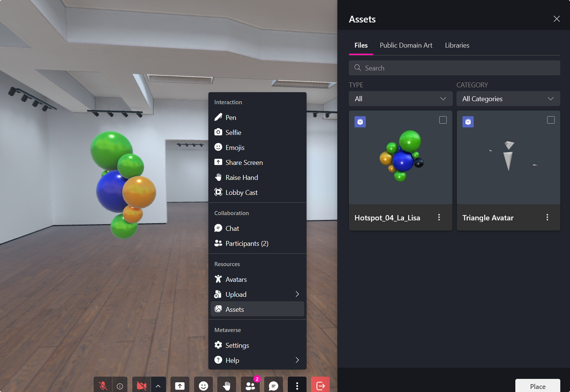This screenshot has height=392, width=570.
Task: Leave the room with red exit icon
Action: tap(320, 385)
